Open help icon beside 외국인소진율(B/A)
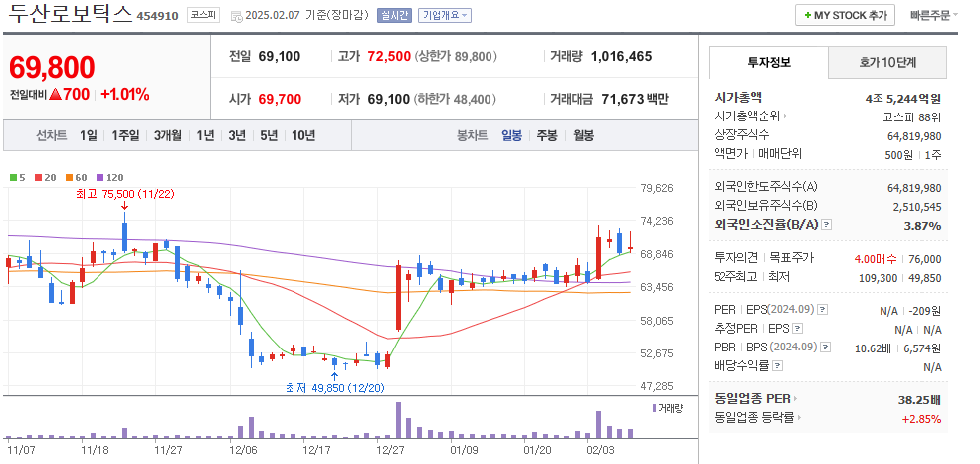Image resolution: width=980 pixels, height=464 pixels. pyautogui.click(x=826, y=224)
